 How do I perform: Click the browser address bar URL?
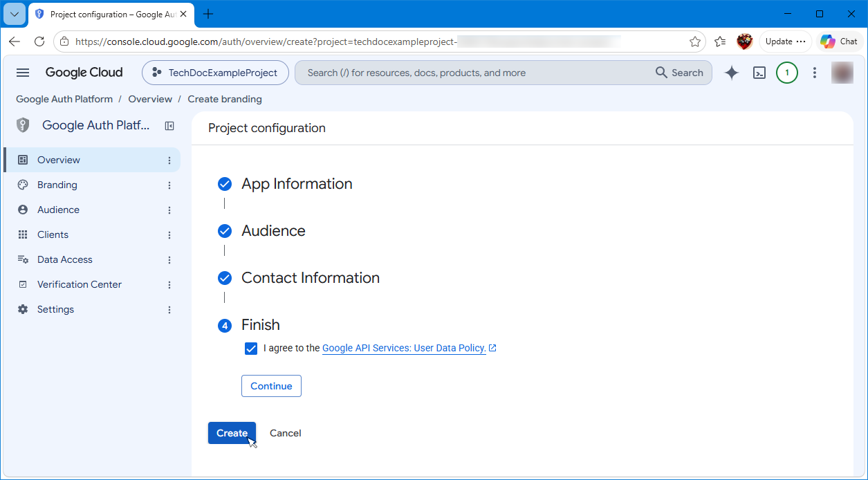point(379,41)
